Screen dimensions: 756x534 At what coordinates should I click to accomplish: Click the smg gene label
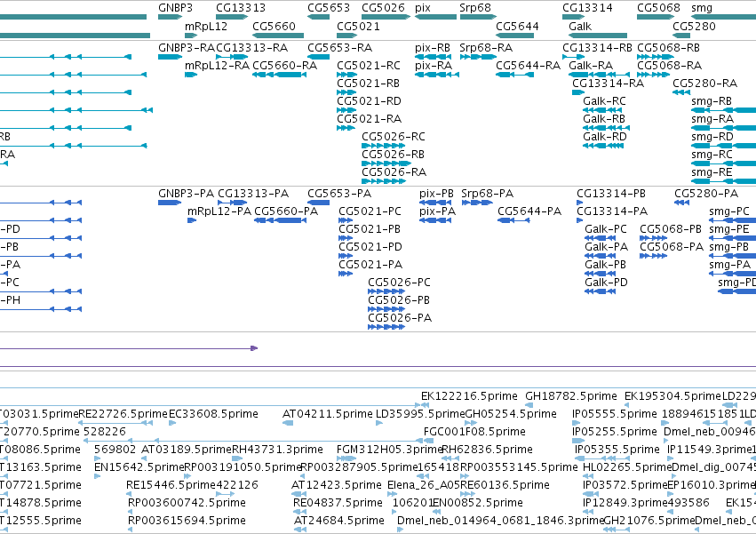coord(702,8)
